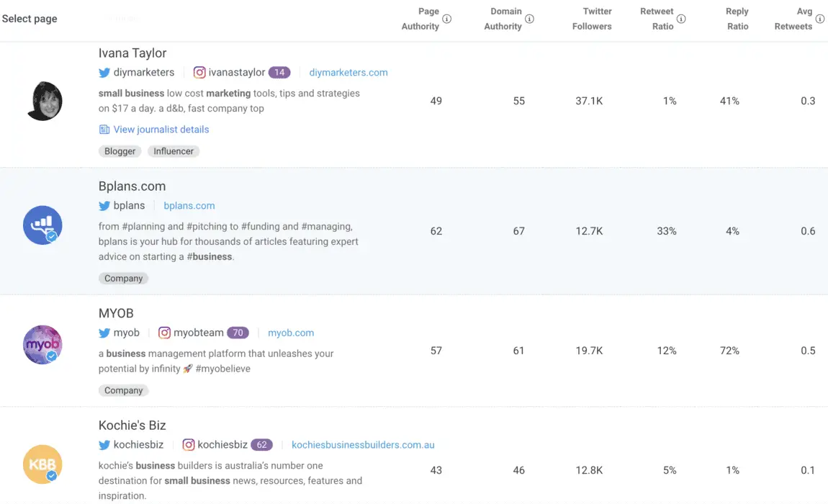Click 12.8K Twitter followers value
The height and width of the screenshot is (504, 828).
click(x=589, y=470)
